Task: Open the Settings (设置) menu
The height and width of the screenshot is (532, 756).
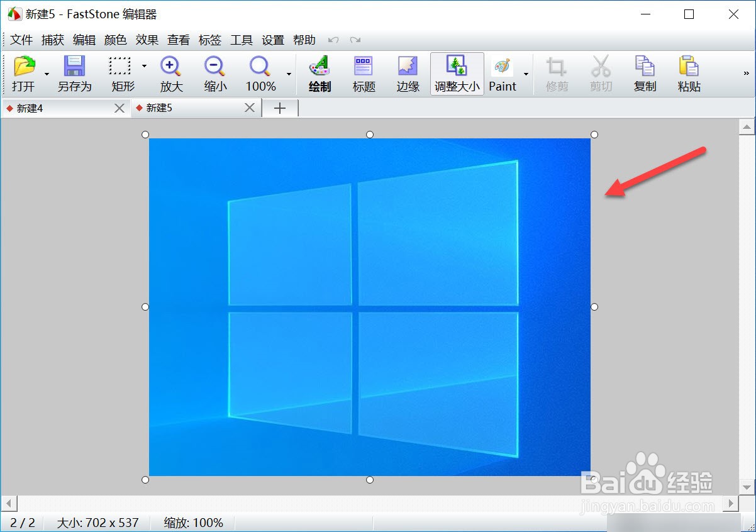Action: [x=273, y=40]
